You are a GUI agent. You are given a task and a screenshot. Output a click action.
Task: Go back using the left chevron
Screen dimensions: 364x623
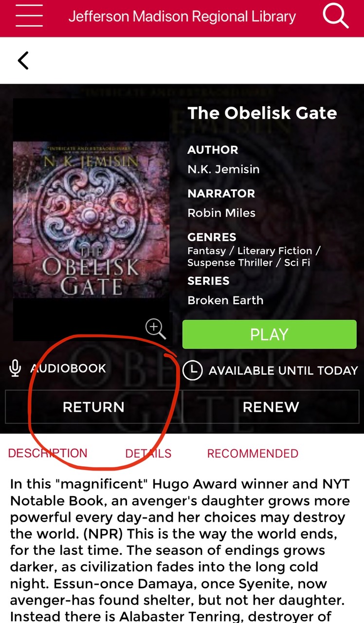click(x=23, y=60)
